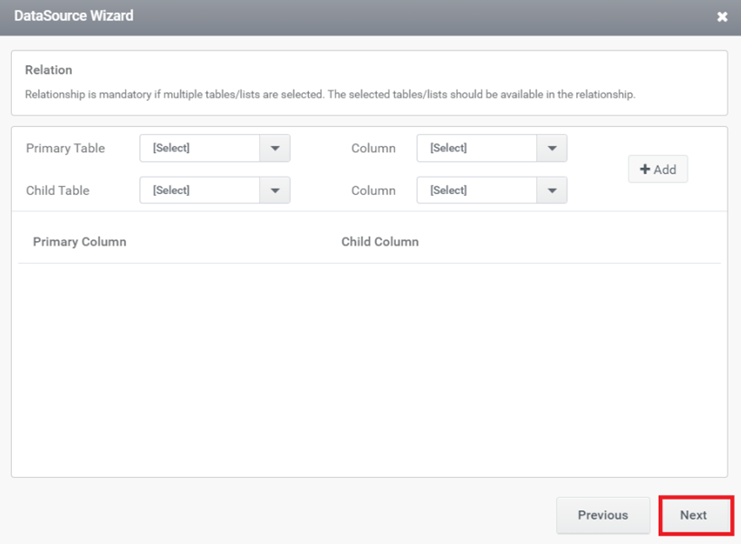Click the Child Table label
Image resolution: width=741 pixels, height=544 pixels.
58,190
